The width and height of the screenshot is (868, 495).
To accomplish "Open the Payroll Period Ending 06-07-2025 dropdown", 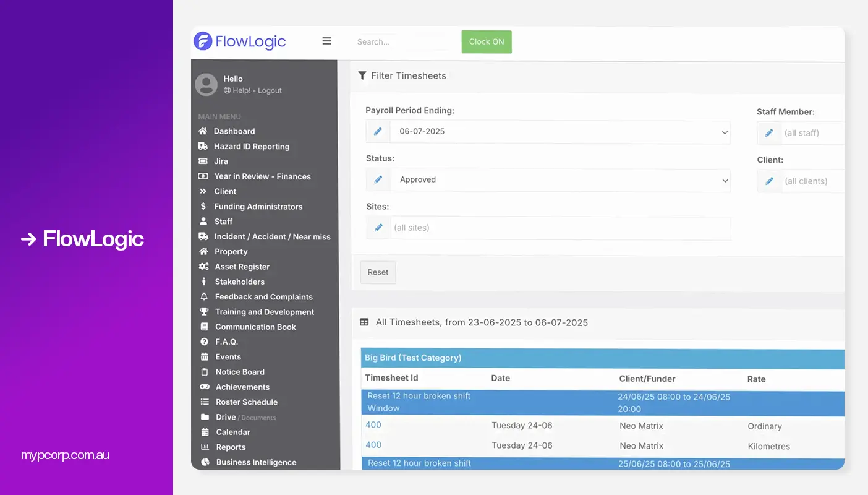I will click(x=560, y=132).
